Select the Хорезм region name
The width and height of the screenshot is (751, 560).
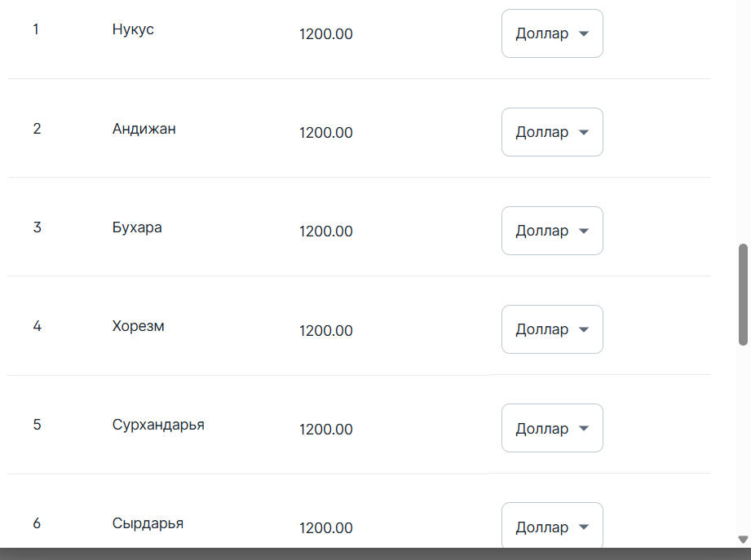[138, 326]
